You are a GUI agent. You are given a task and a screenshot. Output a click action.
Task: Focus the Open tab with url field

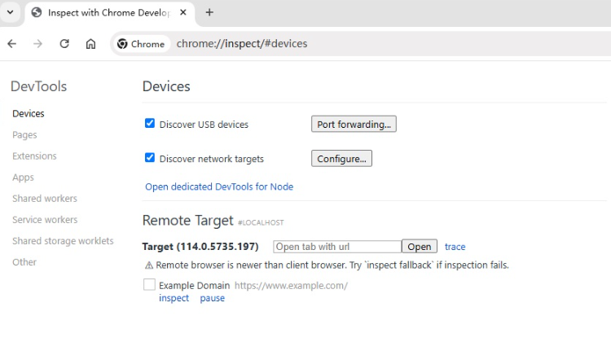point(337,247)
